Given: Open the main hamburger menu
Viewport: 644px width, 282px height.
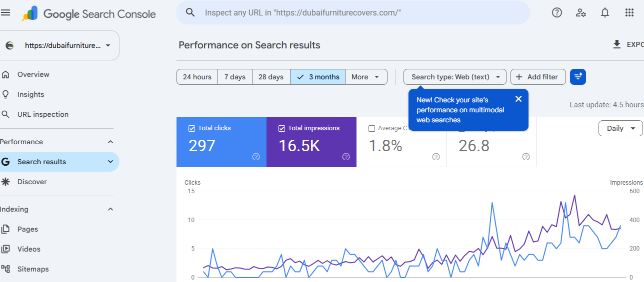Looking at the screenshot, I should [x=5, y=13].
